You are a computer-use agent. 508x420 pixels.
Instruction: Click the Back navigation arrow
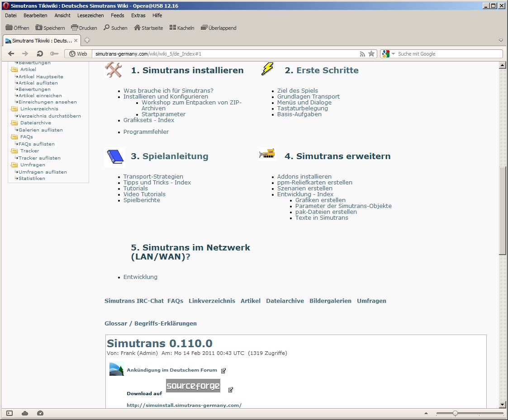point(11,54)
